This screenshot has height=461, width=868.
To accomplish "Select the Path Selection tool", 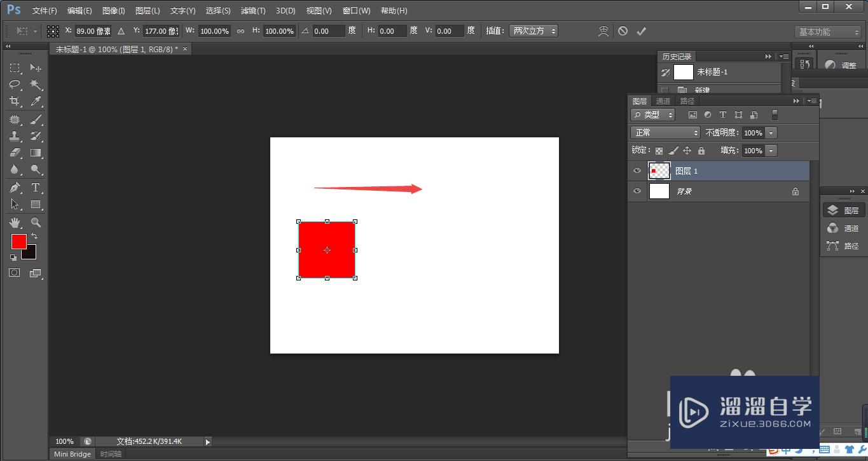I will [15, 204].
